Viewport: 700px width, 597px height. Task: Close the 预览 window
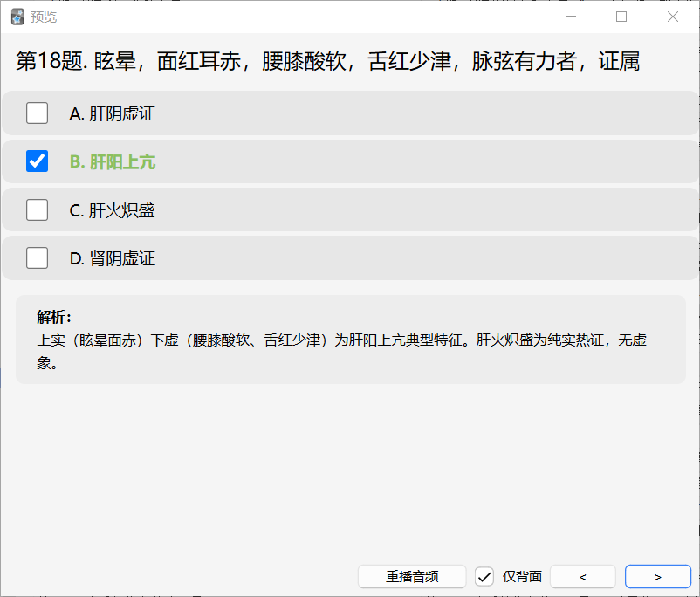click(x=673, y=17)
